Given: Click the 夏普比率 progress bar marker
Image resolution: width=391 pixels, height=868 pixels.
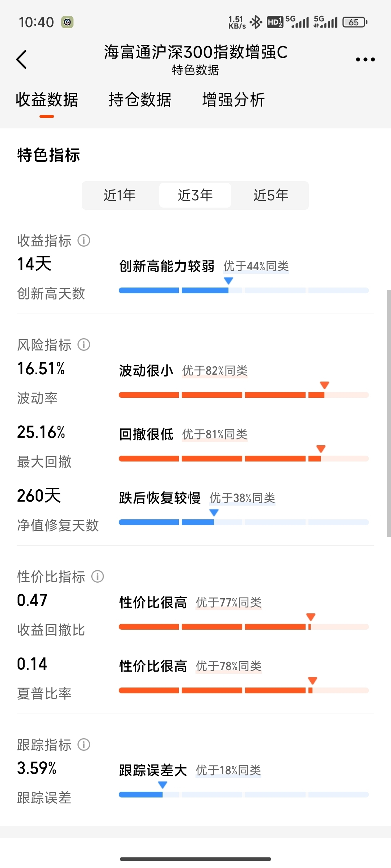Looking at the screenshot, I should 312,681.
